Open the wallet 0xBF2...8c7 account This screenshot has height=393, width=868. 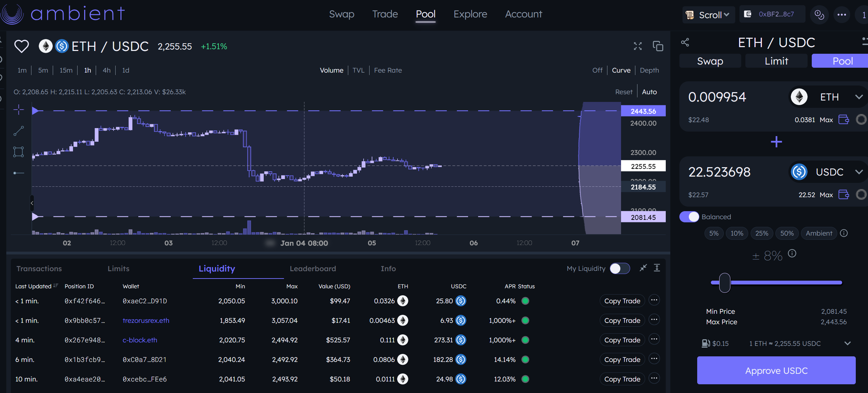pyautogui.click(x=772, y=14)
